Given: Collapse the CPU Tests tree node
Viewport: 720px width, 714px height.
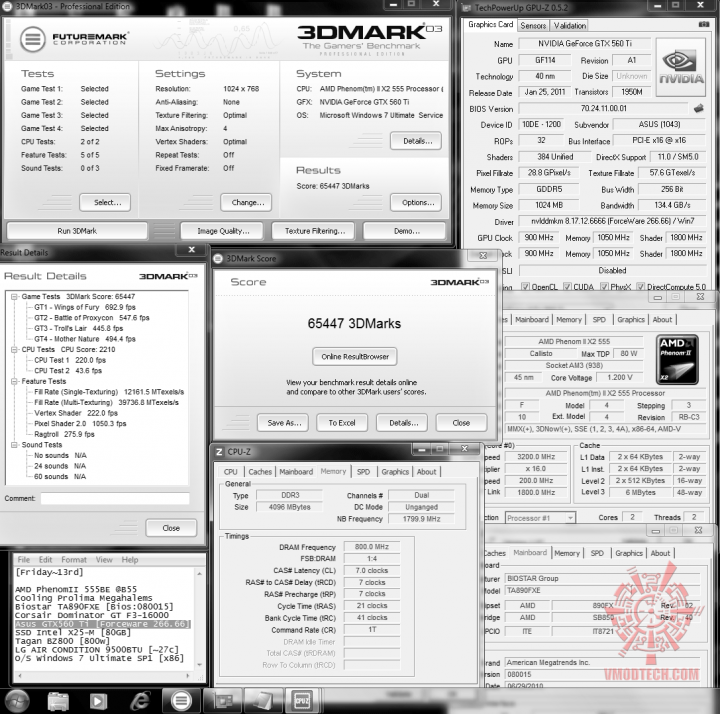Looking at the screenshot, I should pyautogui.click(x=14, y=349).
